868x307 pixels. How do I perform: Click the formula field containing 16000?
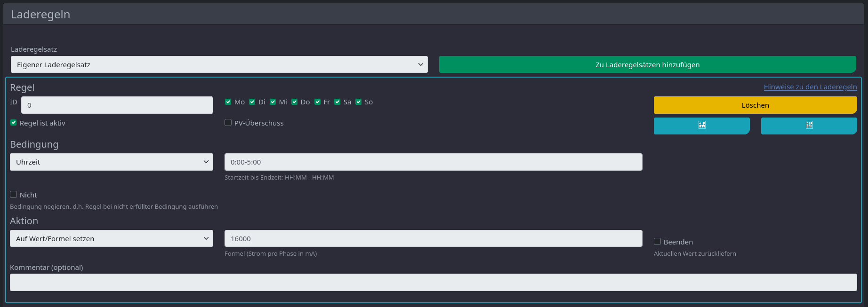[x=433, y=238]
